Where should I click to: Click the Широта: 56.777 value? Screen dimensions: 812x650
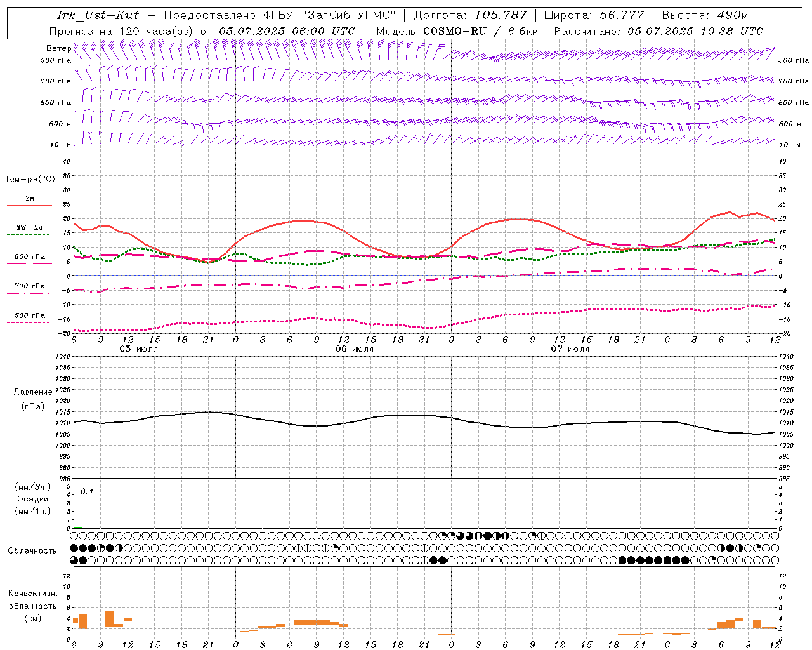coord(594,15)
